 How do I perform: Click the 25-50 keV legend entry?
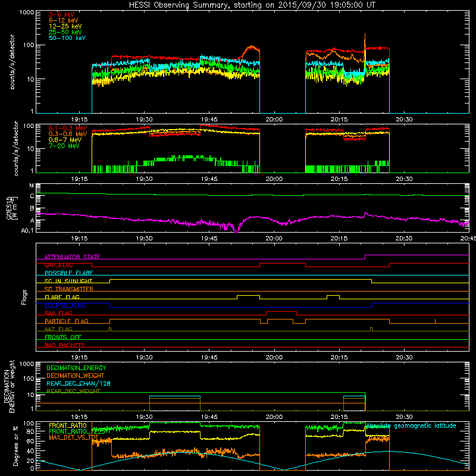(65, 32)
